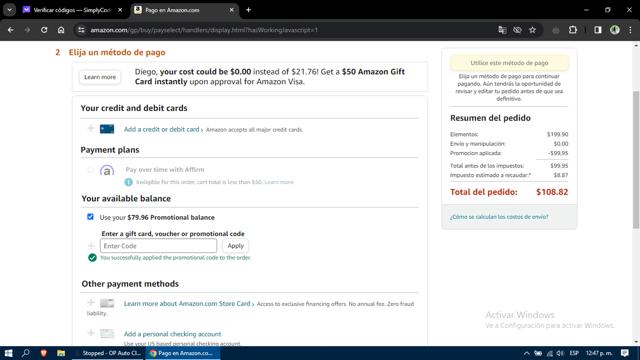Add a personal checking account

pyautogui.click(x=172, y=334)
